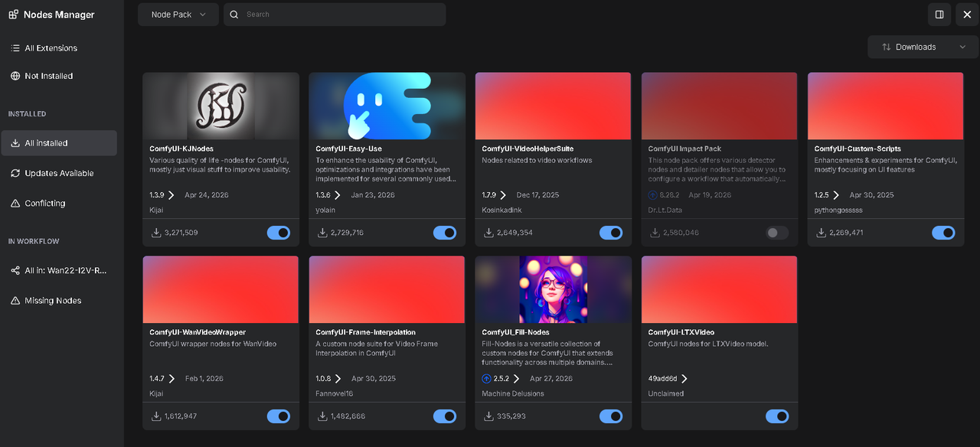Turn off the ComfyUI-LTXVideo switch
The width and height of the screenshot is (980, 447).
777,416
